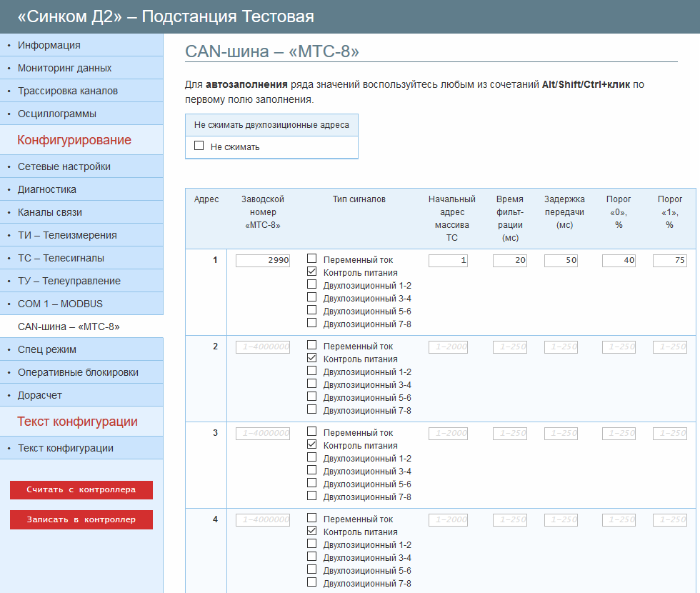Open "Оперативные блокировки" page
Screen dimensions: 700x593
[78, 372]
